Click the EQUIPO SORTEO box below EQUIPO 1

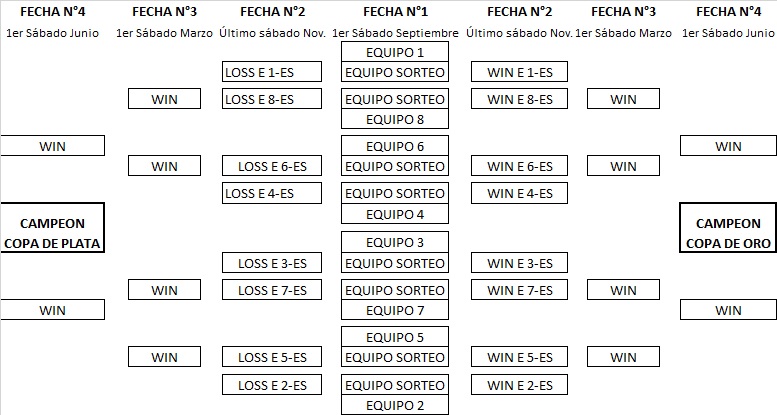[395, 72]
